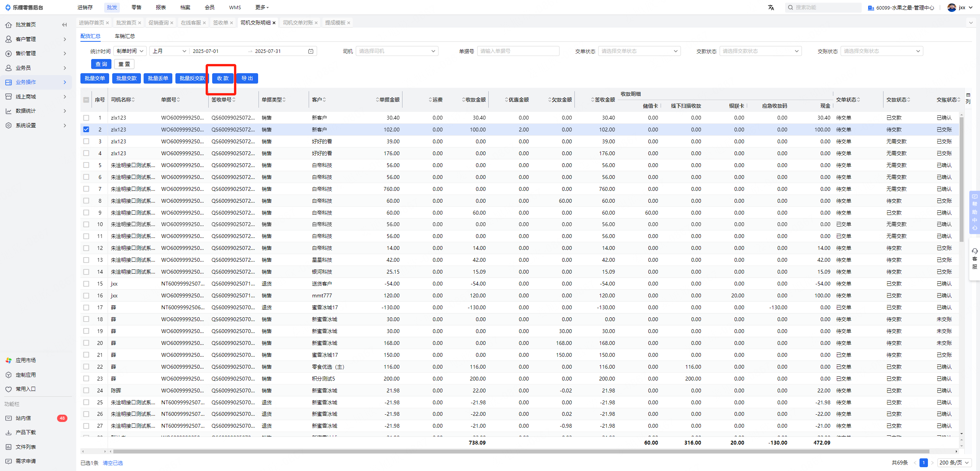
Task: Open the 零售 top menu
Action: tap(136, 7)
